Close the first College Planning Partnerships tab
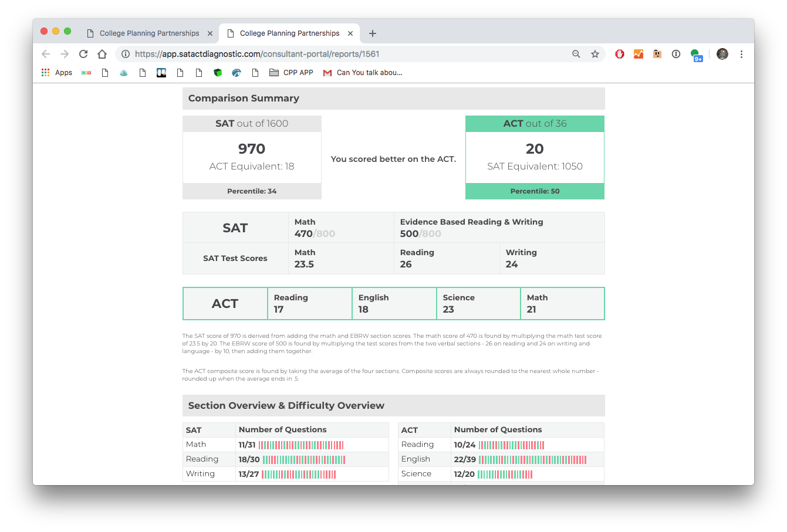This screenshot has width=787, height=532. pyautogui.click(x=210, y=33)
